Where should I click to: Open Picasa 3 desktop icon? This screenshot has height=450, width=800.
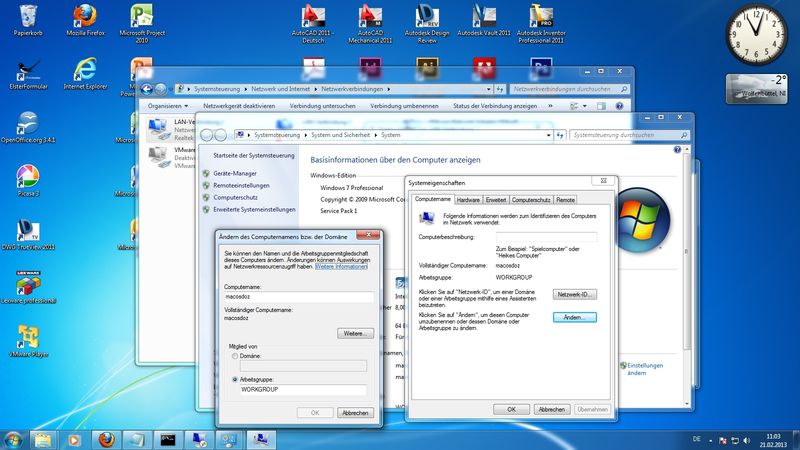point(27,177)
